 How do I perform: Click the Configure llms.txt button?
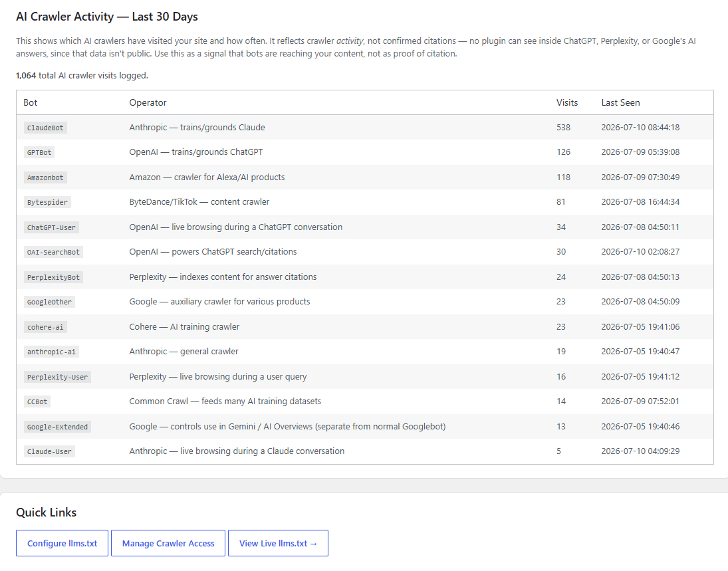click(x=62, y=543)
